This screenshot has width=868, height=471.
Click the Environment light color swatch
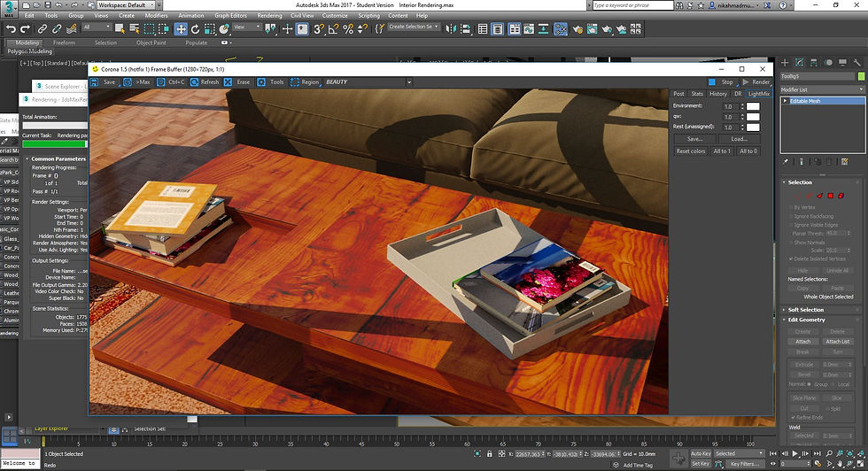[x=753, y=106]
